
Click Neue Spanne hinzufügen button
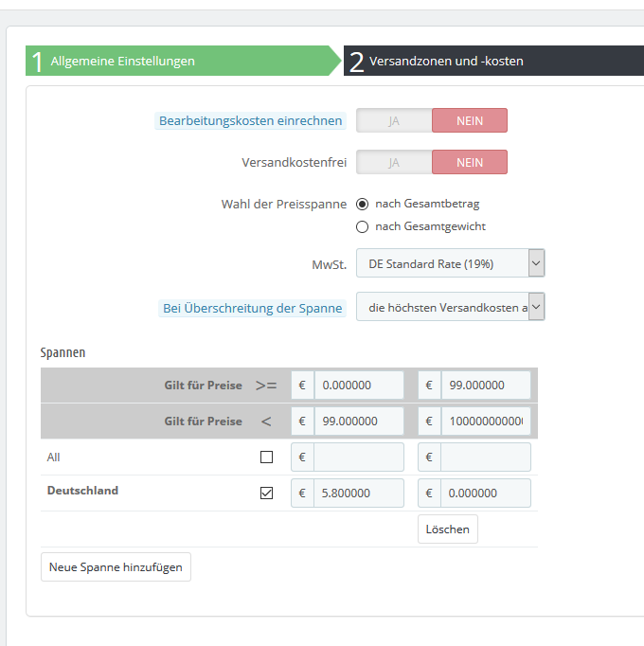(116, 566)
